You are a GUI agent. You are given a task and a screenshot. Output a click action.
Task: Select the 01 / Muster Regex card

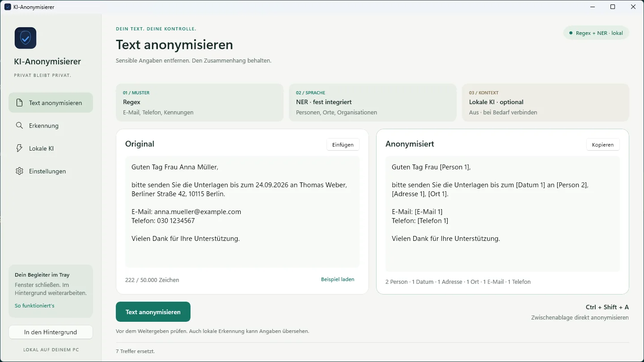(199, 103)
